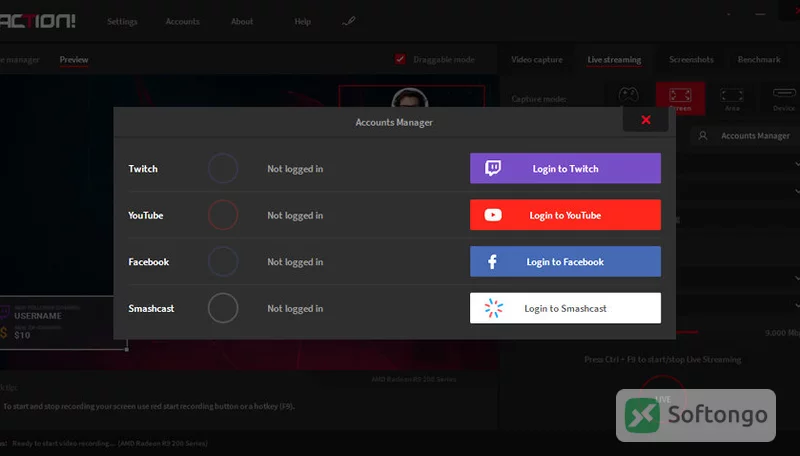Screen dimensions: 800x456
Task: Switch to the Benchmark tab
Action: click(759, 60)
